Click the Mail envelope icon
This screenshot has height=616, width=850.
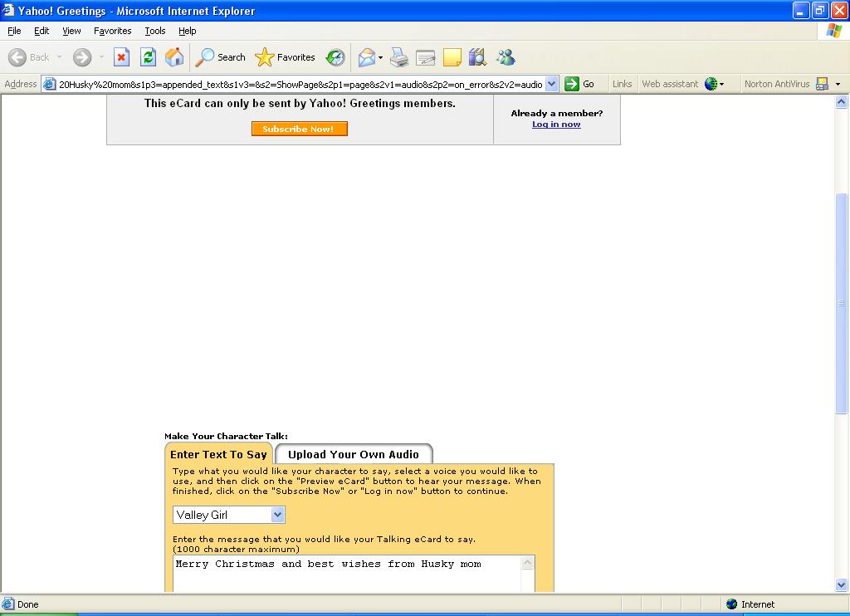coord(367,57)
